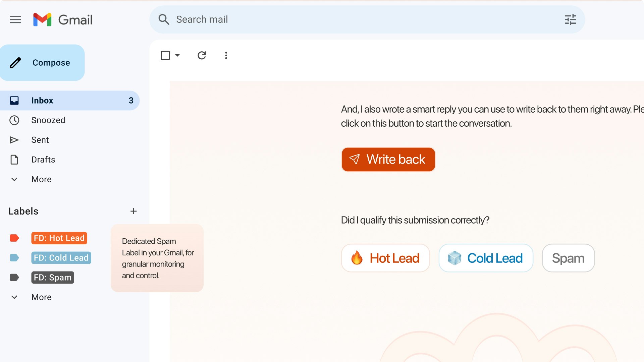Open the Gmail search options filter icon

pos(570,19)
